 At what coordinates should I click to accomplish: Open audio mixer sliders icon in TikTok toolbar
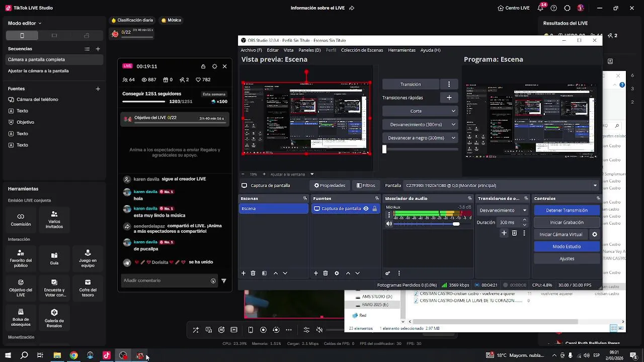(306, 330)
